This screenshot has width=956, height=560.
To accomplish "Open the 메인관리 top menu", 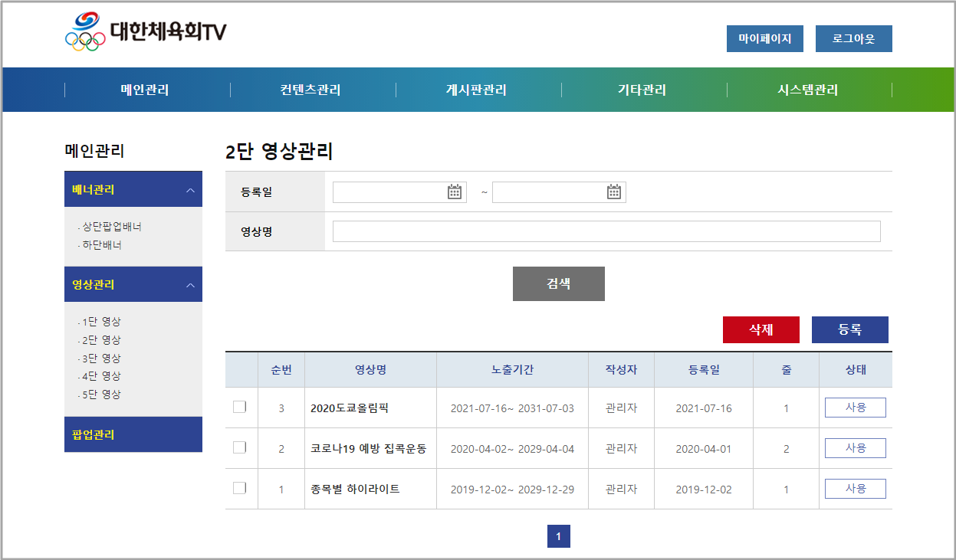I will click(x=145, y=90).
